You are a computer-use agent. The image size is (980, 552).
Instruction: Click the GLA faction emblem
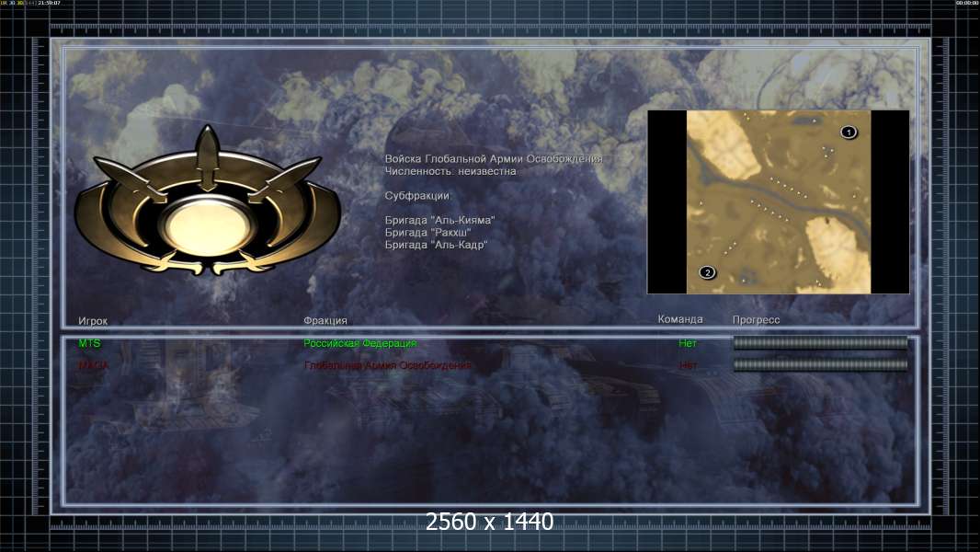[207, 201]
